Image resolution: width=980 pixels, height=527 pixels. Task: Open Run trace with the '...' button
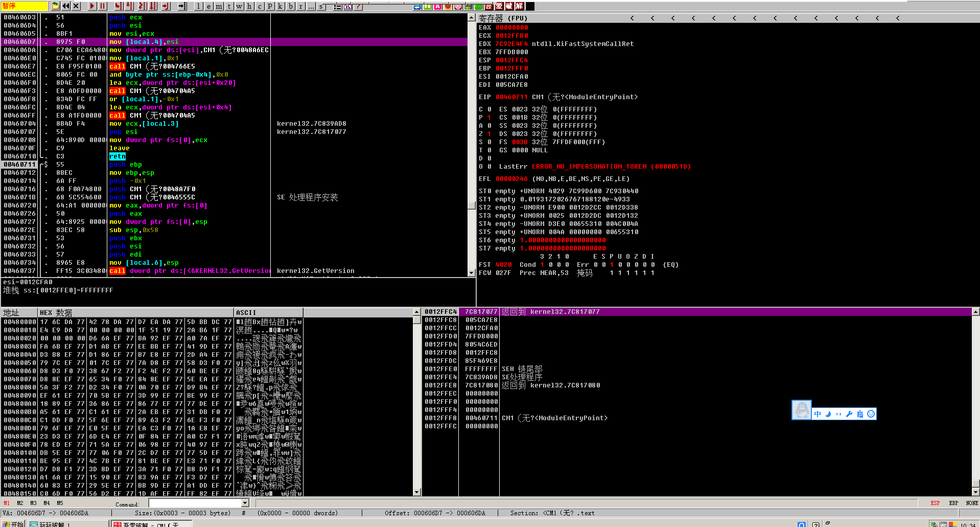[311, 6]
